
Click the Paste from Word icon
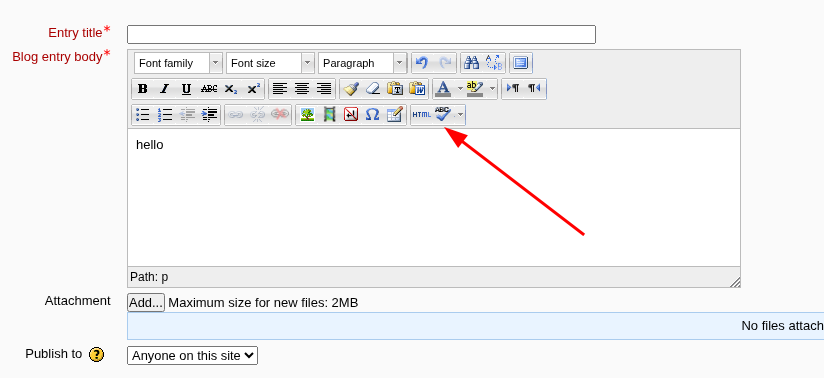[417, 89]
